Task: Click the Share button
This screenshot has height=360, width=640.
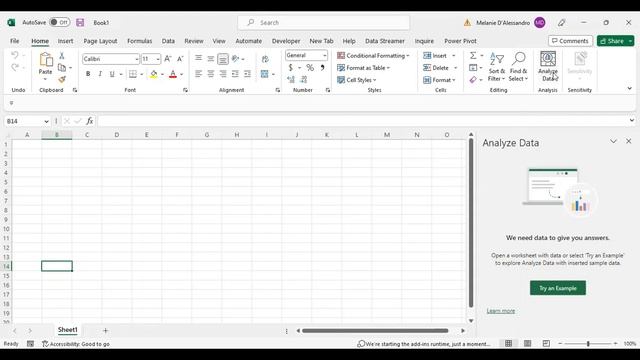Action: click(x=612, y=41)
